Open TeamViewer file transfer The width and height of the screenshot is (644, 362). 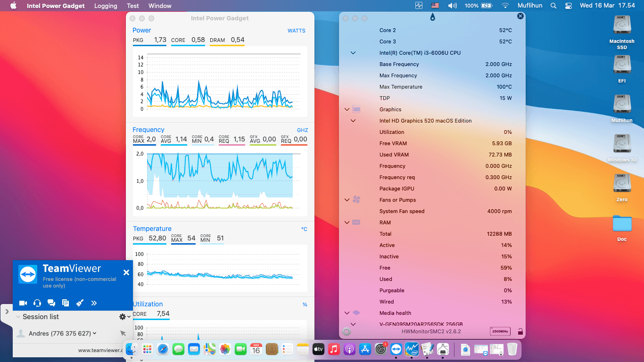pos(66,303)
